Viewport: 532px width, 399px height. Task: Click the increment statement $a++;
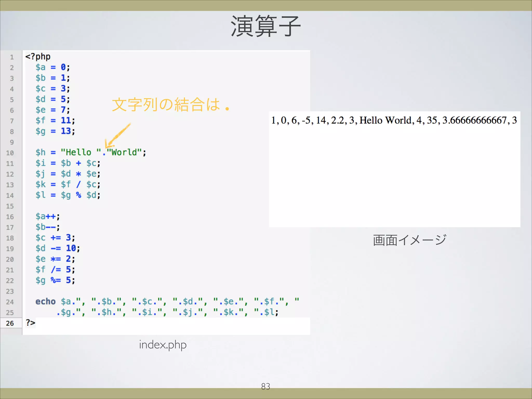click(x=48, y=216)
